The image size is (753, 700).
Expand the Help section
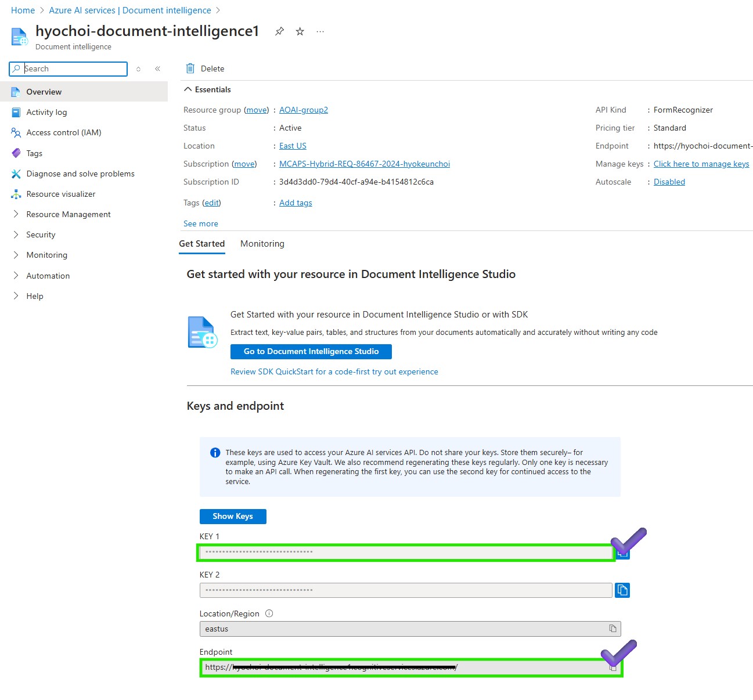point(16,296)
